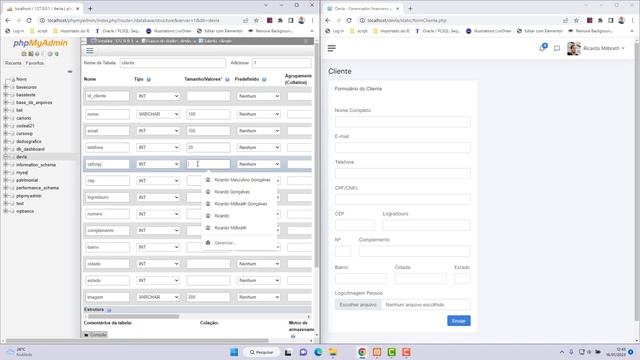Open notifications bell in Devia app
This screenshot has height=360, width=640.
[542, 48]
